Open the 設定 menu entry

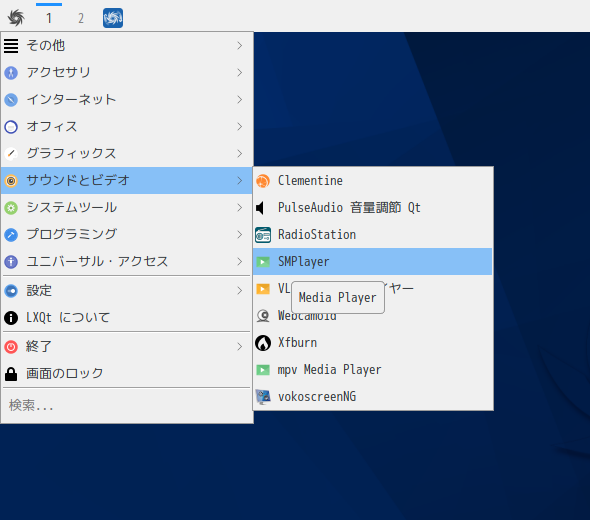126,290
